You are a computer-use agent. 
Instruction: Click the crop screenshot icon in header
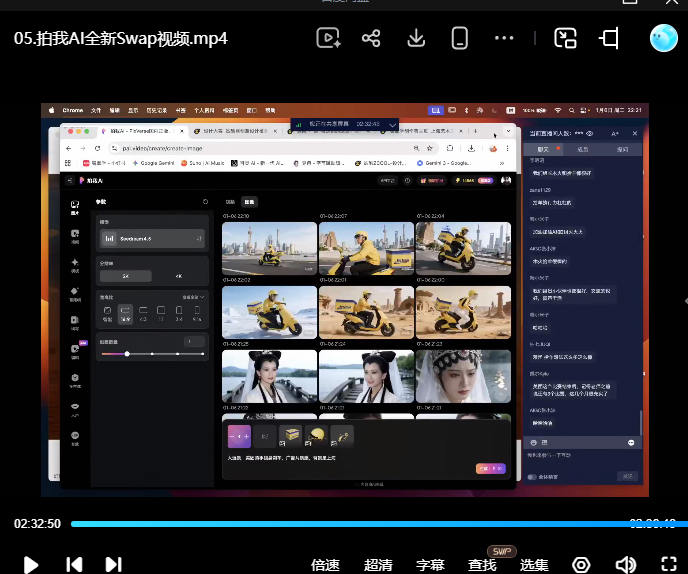609,38
